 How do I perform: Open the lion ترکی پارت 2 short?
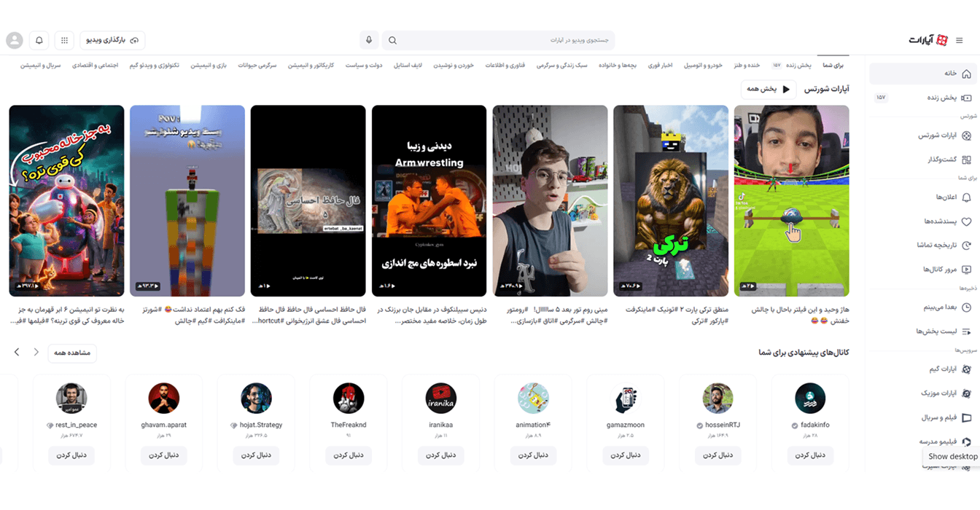coord(671,201)
